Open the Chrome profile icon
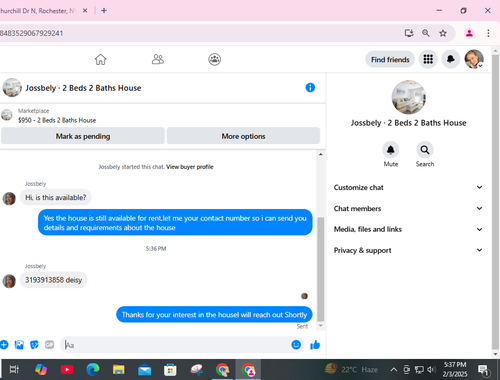The image size is (500, 380). [469, 33]
